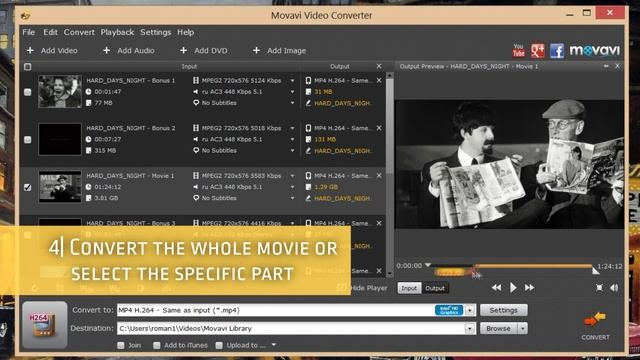The width and height of the screenshot is (640, 360).
Task: Enable the Join checkbox
Action: [121, 345]
